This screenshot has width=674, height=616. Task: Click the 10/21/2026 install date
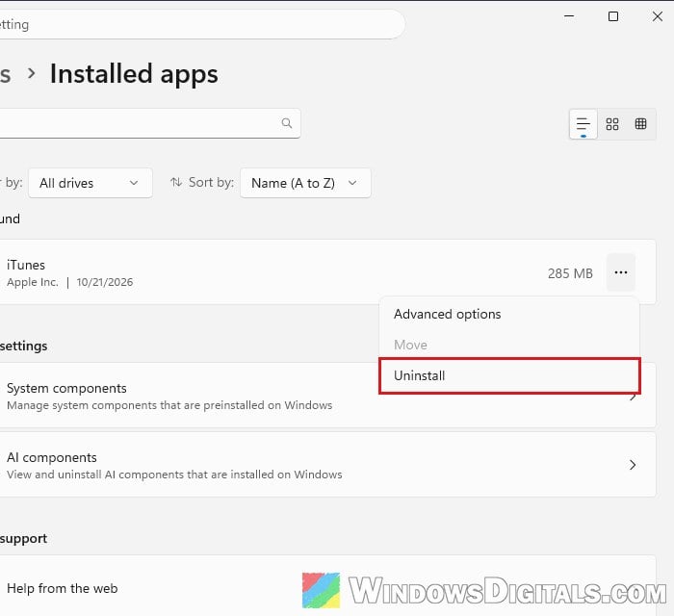pyautogui.click(x=104, y=282)
